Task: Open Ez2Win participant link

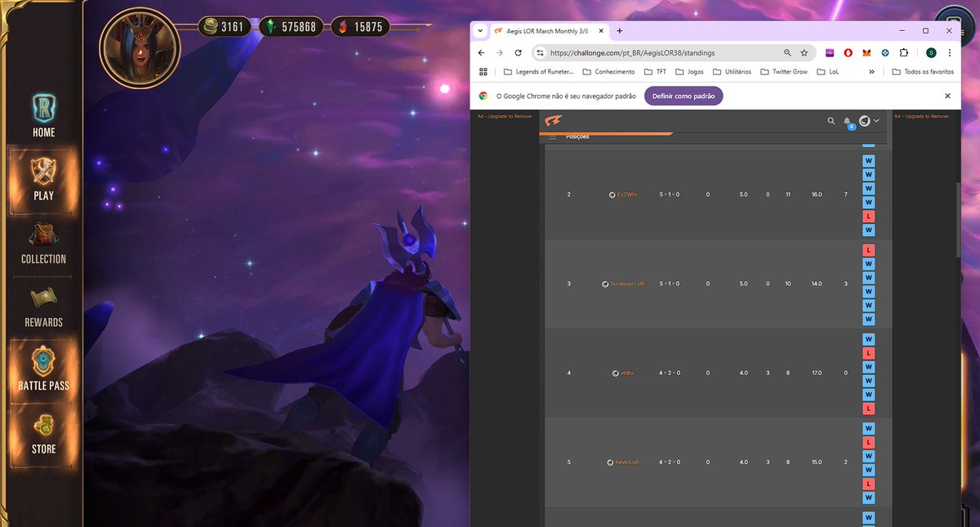Action: tap(627, 194)
